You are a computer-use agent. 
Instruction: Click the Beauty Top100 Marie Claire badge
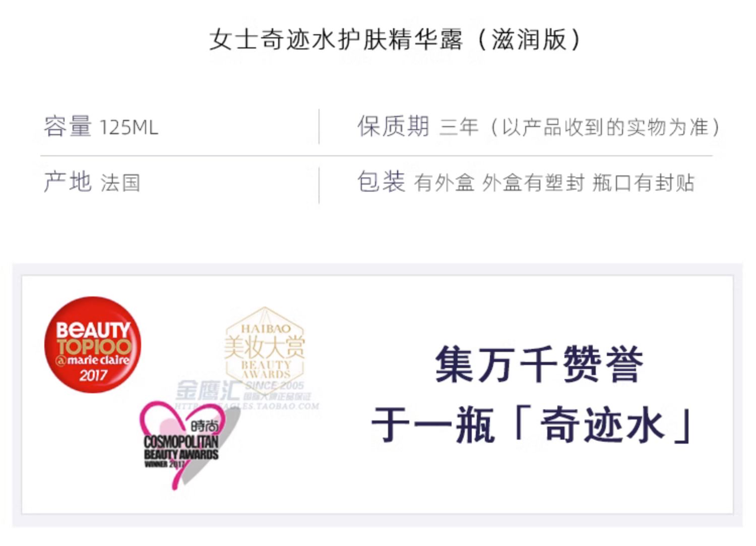click(x=93, y=345)
